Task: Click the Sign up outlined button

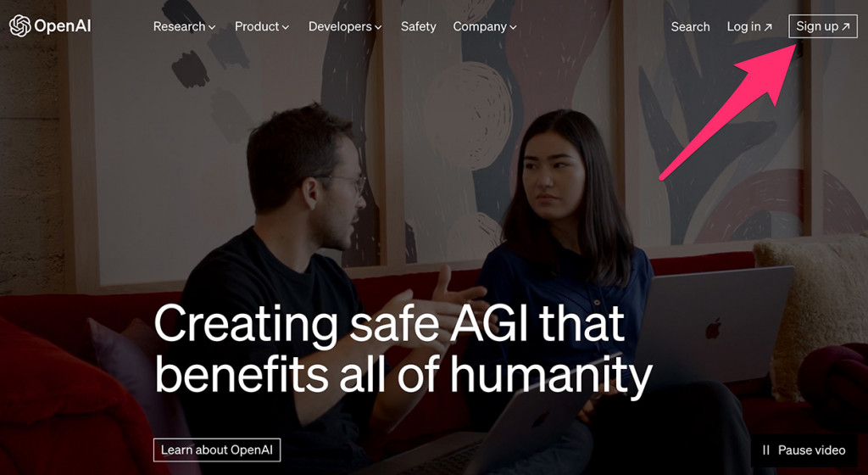Action: coord(822,26)
